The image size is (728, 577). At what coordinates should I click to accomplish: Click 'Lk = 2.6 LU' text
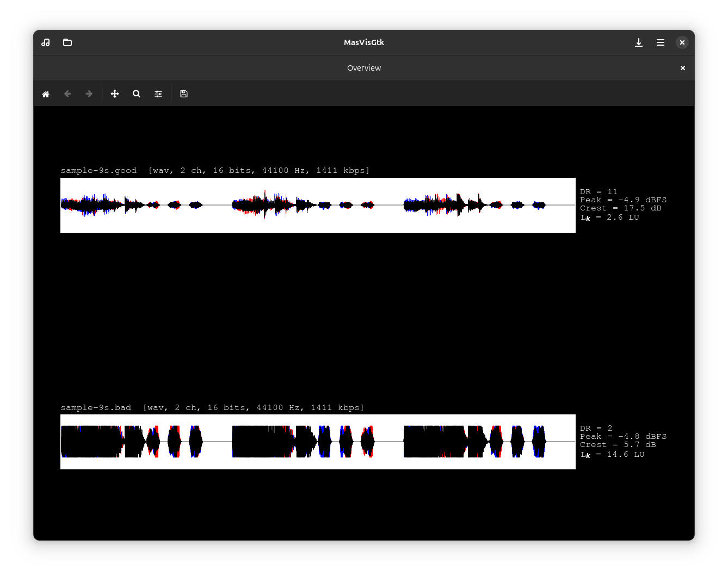pyautogui.click(x=609, y=217)
